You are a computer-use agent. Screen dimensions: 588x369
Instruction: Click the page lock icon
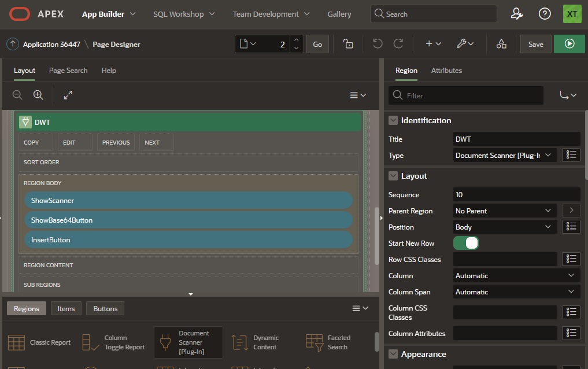[348, 44]
